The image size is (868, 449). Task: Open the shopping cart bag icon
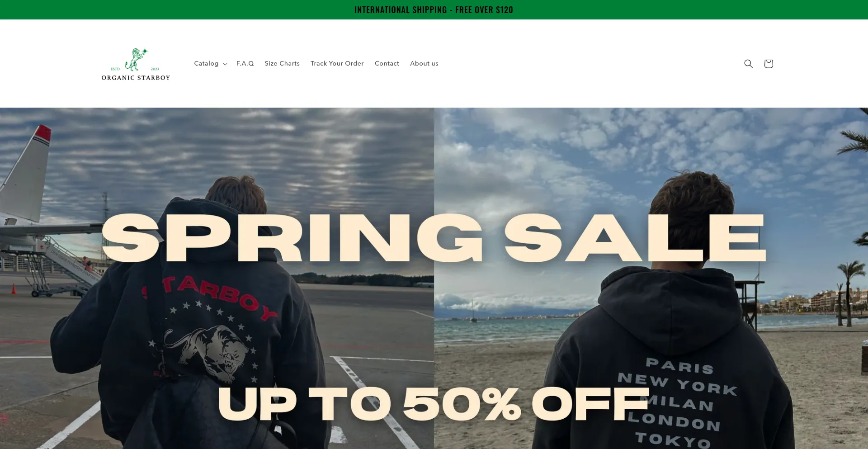pyautogui.click(x=768, y=64)
